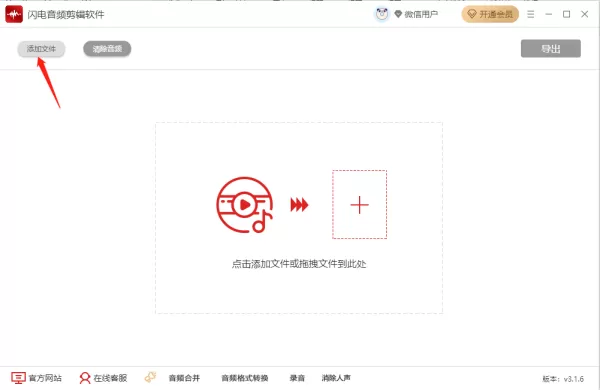Click the plus box to add a file
Image resolution: width=600 pixels, height=390 pixels.
pos(359,205)
